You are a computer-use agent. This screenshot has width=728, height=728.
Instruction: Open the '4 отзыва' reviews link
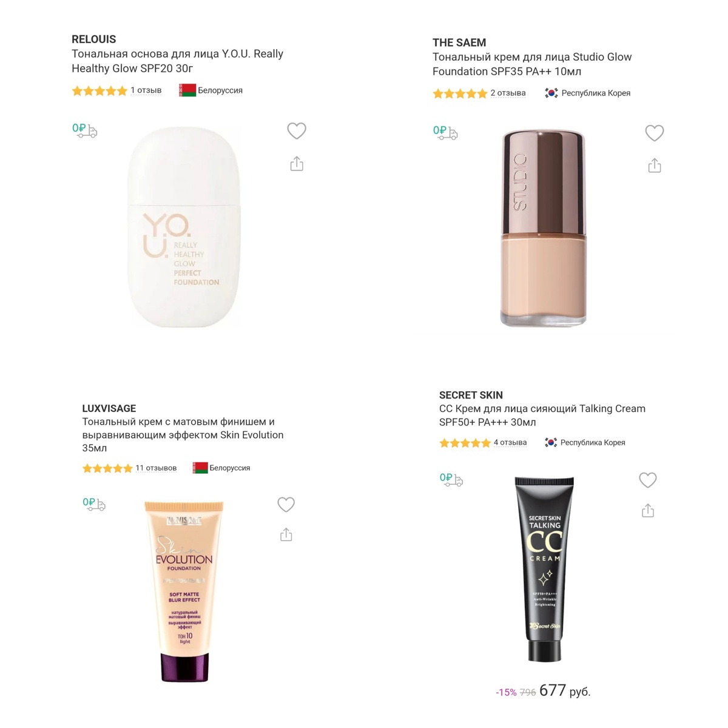(510, 442)
